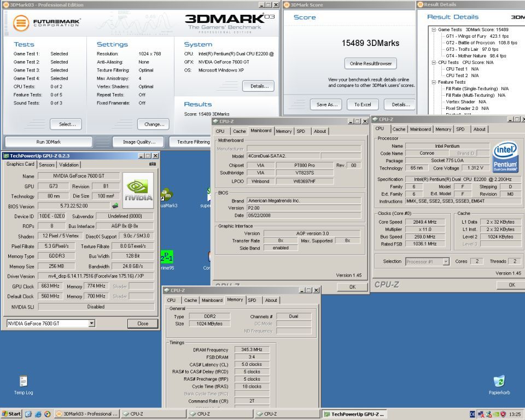Open the Papierkorb recycle bin icon
The image size is (525, 420).
(x=499, y=385)
